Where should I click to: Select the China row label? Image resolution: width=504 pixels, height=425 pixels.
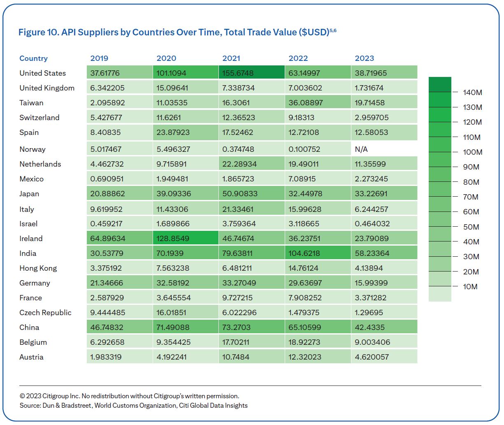pyautogui.click(x=29, y=327)
